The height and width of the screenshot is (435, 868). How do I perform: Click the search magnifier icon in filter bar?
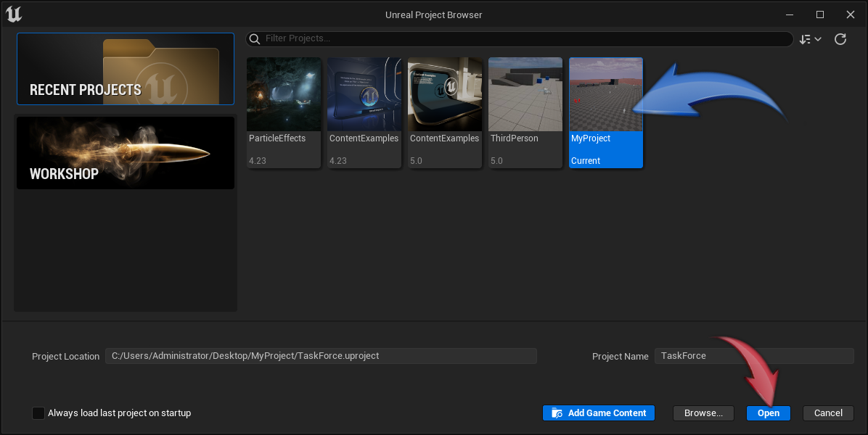[x=255, y=38]
